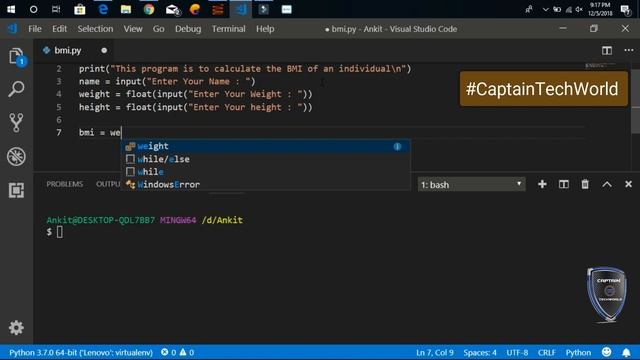The image size is (640, 360).
Task: Open the Source Control view
Action: [x=16, y=122]
